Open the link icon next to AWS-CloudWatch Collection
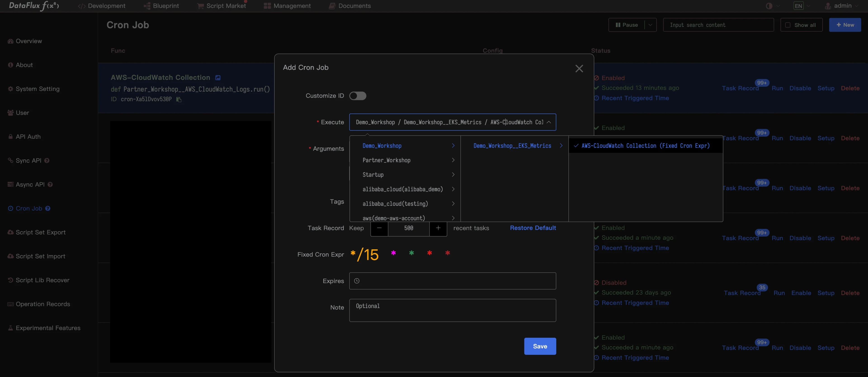This screenshot has height=377, width=868. 218,78
